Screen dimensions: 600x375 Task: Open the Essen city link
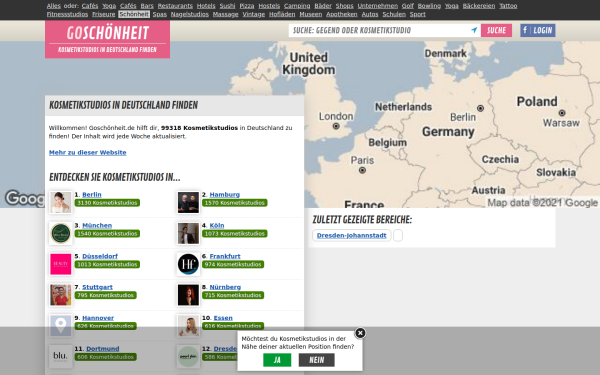click(223, 318)
